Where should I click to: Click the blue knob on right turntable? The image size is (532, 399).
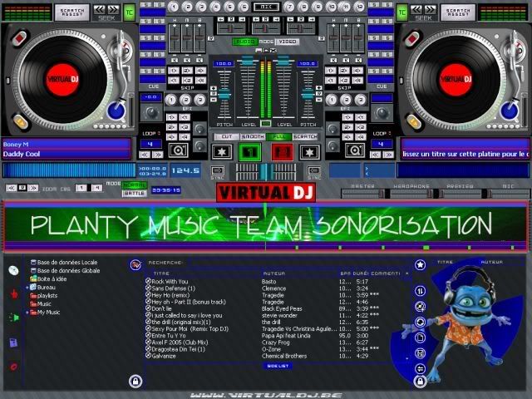point(510,111)
